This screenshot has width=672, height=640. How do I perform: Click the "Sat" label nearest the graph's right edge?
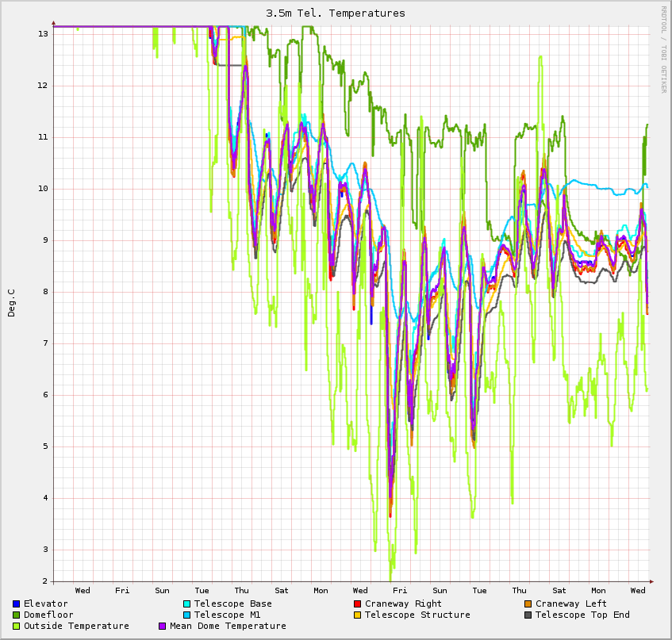tap(559, 590)
